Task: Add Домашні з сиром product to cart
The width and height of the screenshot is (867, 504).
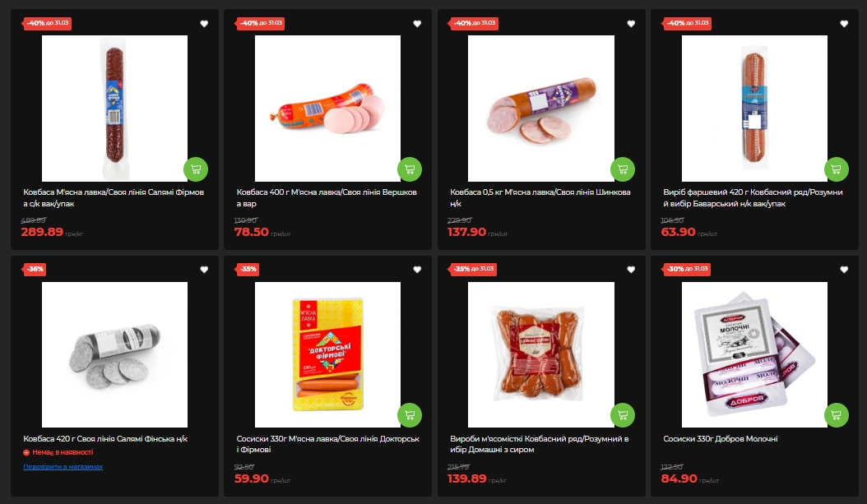Action: point(623,415)
